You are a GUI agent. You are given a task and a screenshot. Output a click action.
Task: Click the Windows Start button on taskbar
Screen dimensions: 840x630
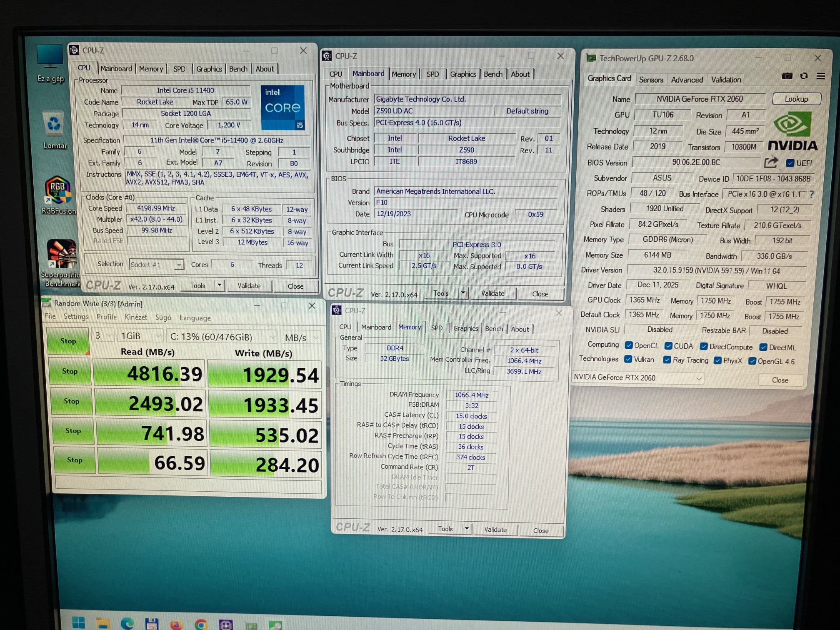(x=78, y=622)
